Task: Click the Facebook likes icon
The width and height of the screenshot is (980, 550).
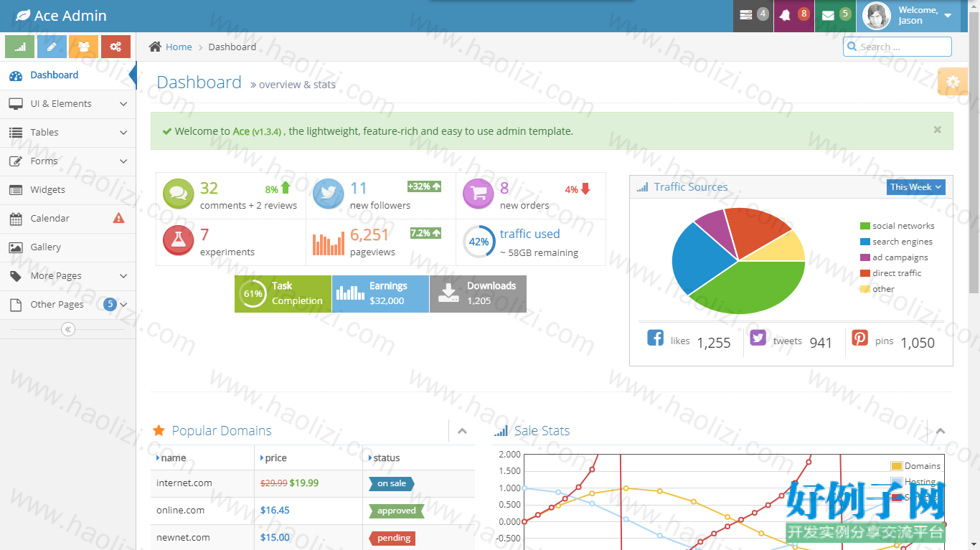Action: [656, 338]
